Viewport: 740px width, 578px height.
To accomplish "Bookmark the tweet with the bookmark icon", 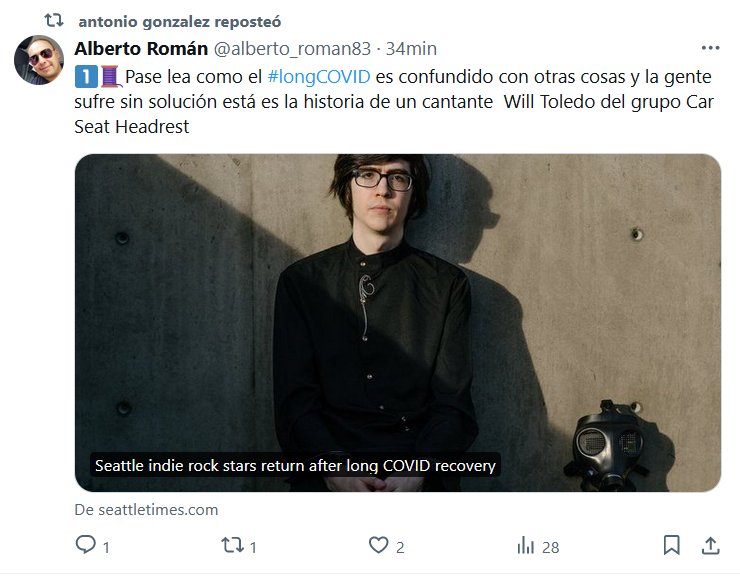I will coord(672,545).
